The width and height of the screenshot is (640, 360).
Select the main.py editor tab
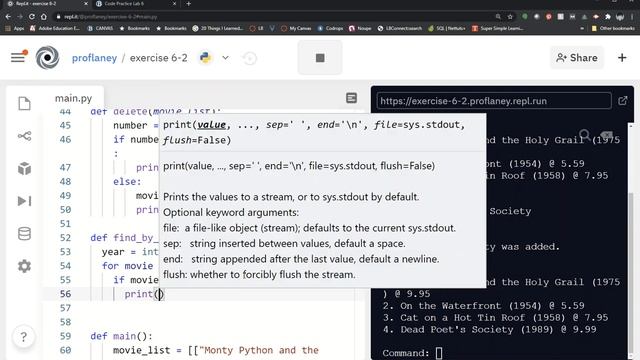coord(73,98)
